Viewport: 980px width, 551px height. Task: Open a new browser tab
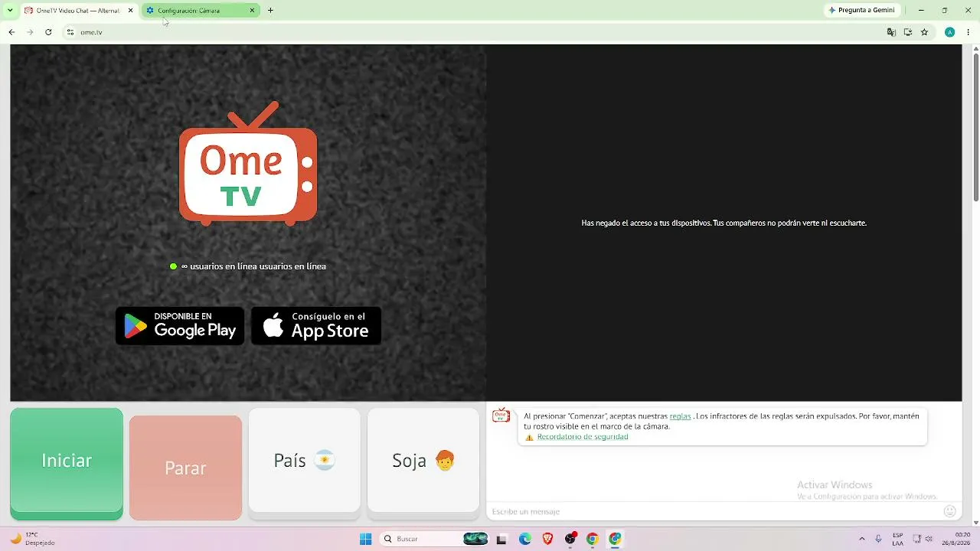[270, 10]
